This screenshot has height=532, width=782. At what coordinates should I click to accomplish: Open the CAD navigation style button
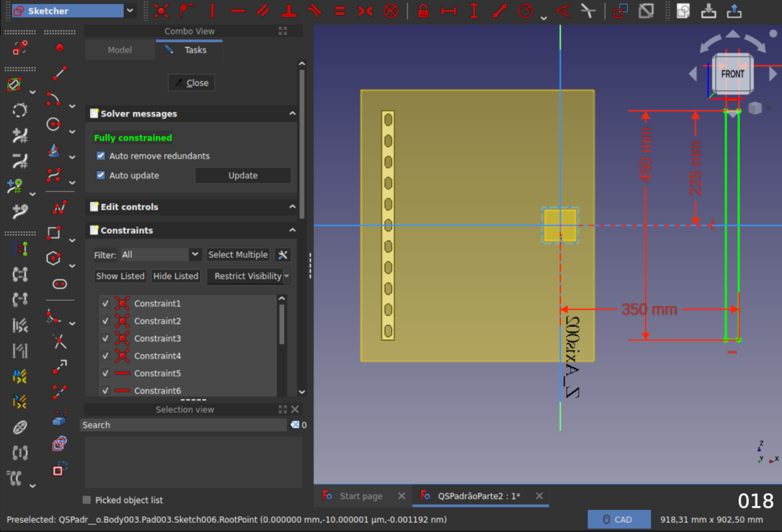[618, 520]
